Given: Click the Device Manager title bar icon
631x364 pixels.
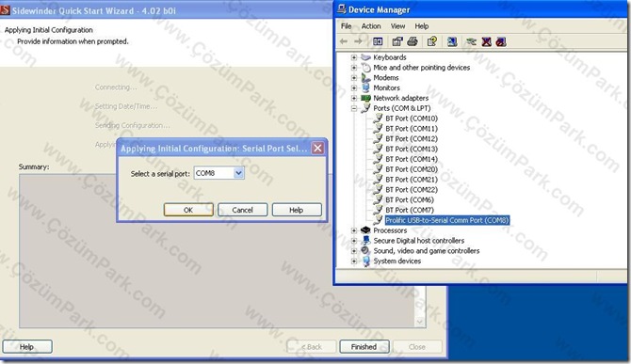Looking at the screenshot, I should [x=342, y=9].
